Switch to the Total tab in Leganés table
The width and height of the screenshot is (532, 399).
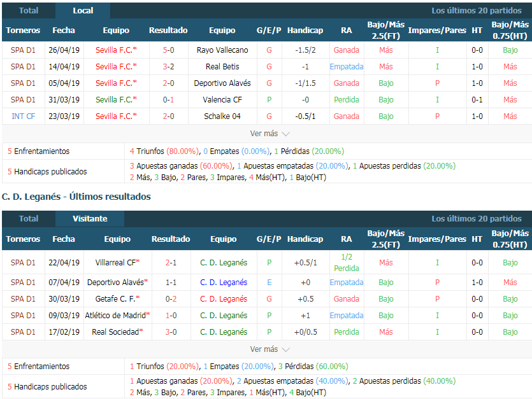click(x=29, y=219)
